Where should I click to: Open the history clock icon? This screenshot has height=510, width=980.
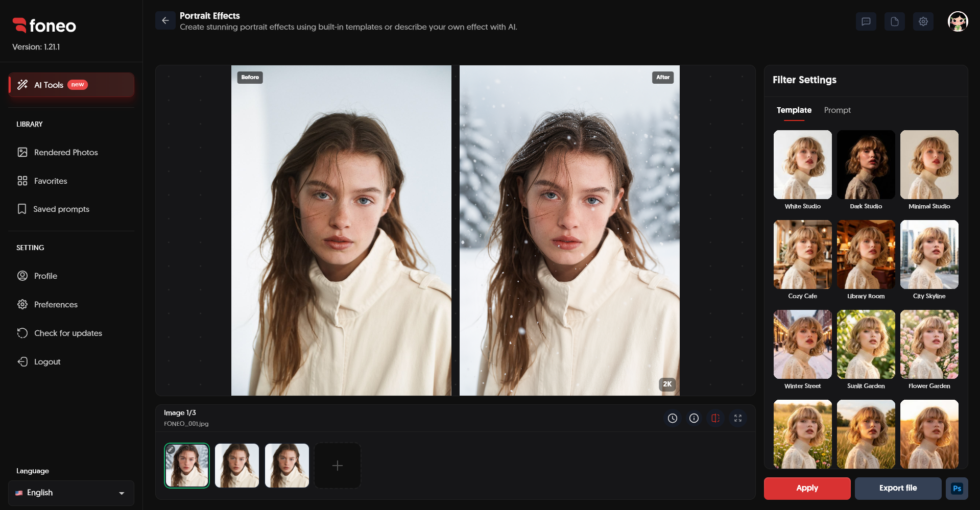click(673, 418)
